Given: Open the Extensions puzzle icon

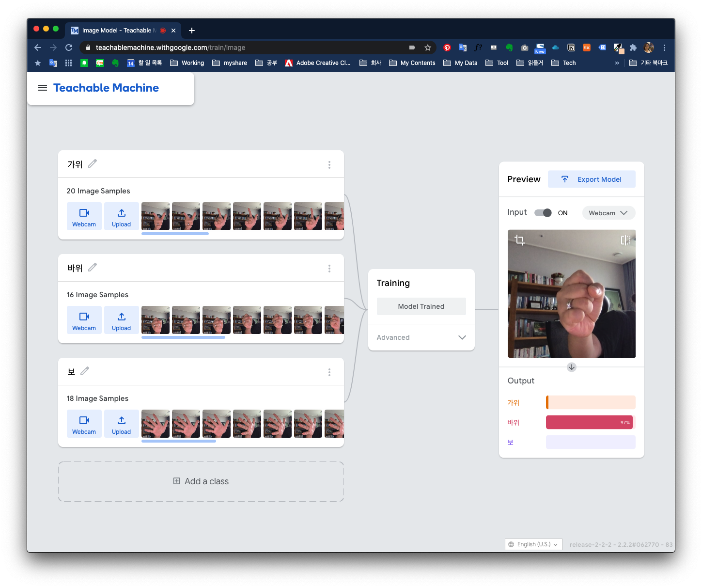Looking at the screenshot, I should pyautogui.click(x=633, y=48).
